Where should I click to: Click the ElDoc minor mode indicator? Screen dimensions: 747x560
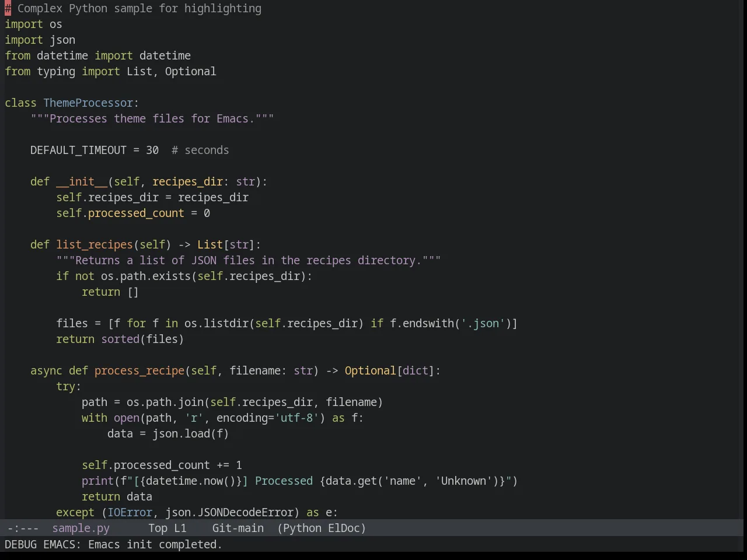point(344,528)
